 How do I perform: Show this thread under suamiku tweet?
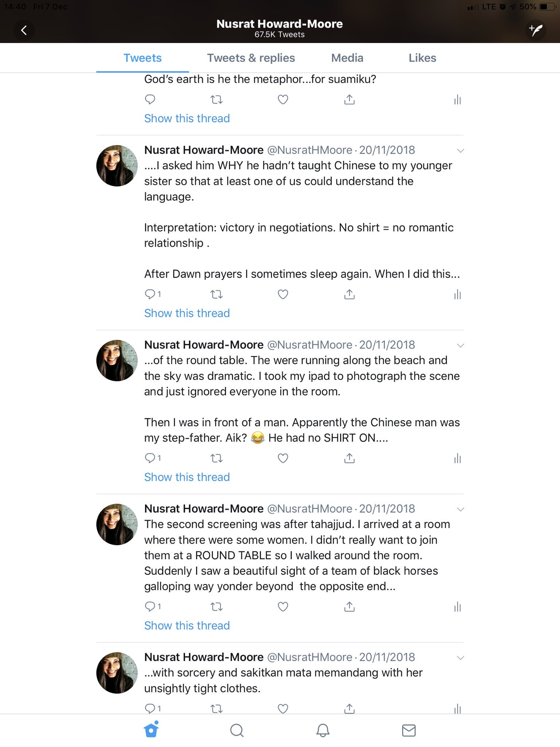coord(187,118)
